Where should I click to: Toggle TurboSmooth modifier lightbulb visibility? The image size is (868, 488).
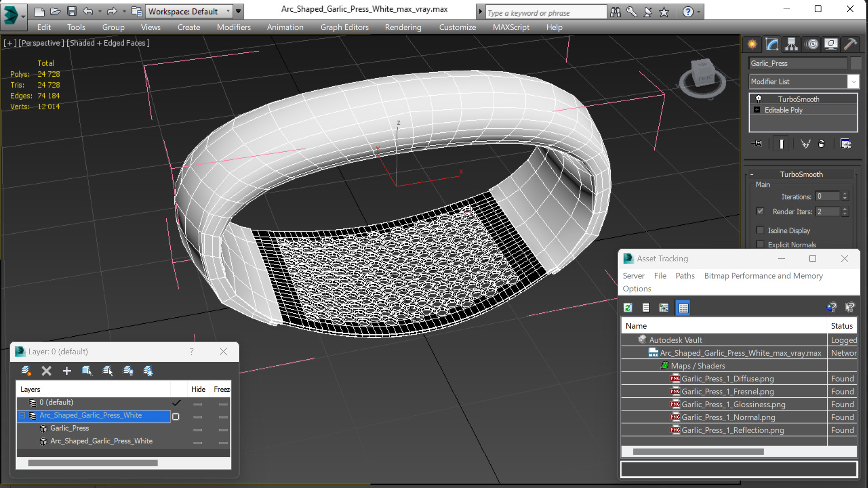pos(758,99)
